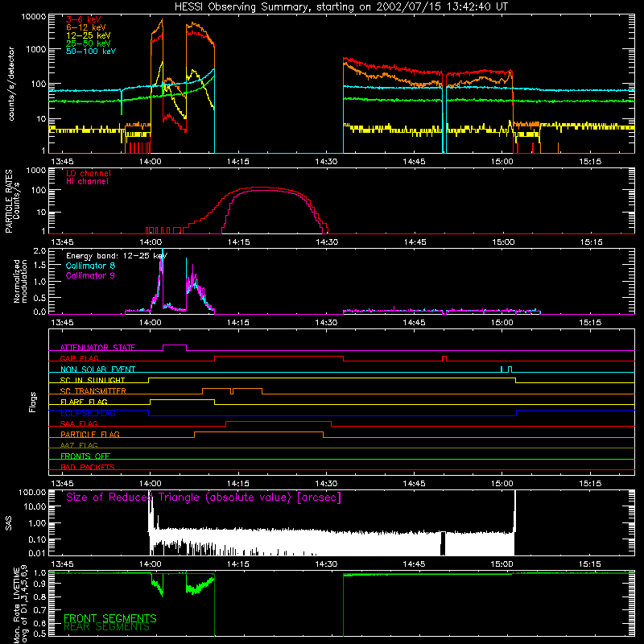Click the vertical SAS axis label
The image size is (644, 644).
pyautogui.click(x=9, y=522)
